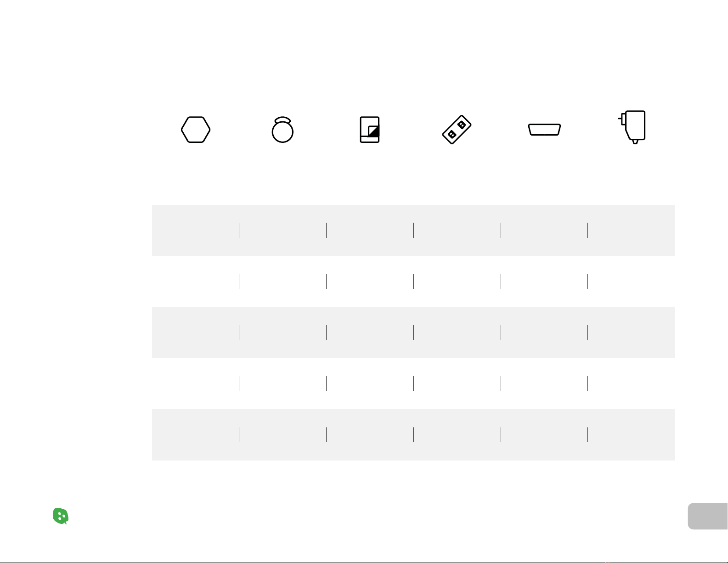Click second-row cell under the mounting tape icon
Screen dimensions: 728x563
pyautogui.click(x=370, y=281)
